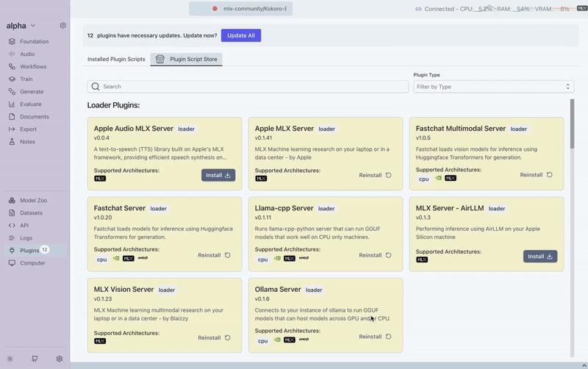Viewport: 588px width, 369px height.
Task: Click the Export arrow icon in sidebar
Action: pos(12,129)
